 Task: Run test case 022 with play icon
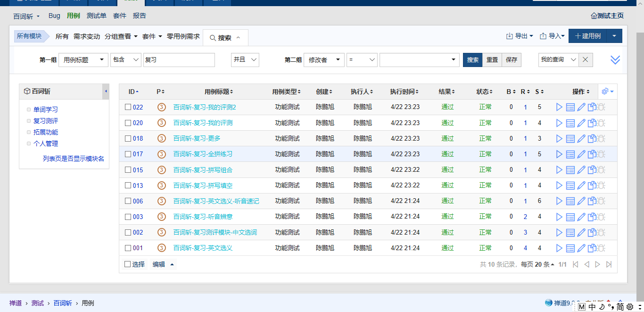[x=560, y=107]
